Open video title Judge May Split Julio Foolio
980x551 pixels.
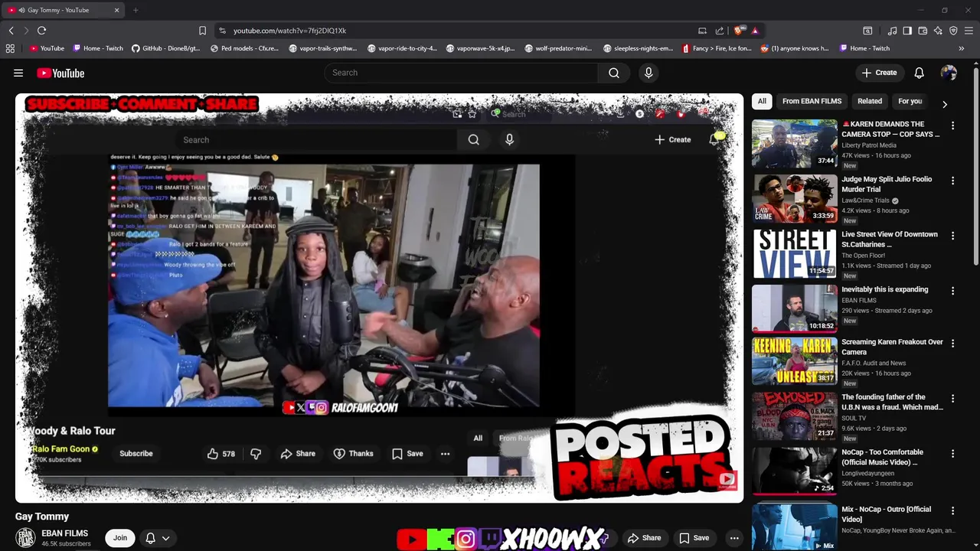coord(887,184)
